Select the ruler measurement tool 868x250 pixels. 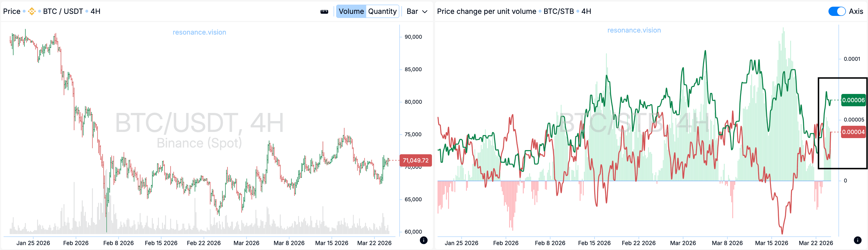tap(324, 12)
